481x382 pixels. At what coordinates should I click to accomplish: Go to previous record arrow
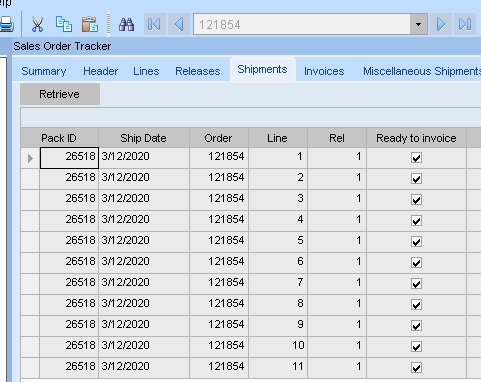179,24
